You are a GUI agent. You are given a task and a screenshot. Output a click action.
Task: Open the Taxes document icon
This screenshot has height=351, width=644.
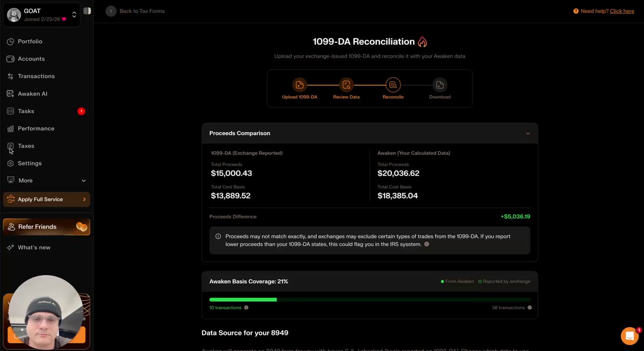click(x=10, y=146)
